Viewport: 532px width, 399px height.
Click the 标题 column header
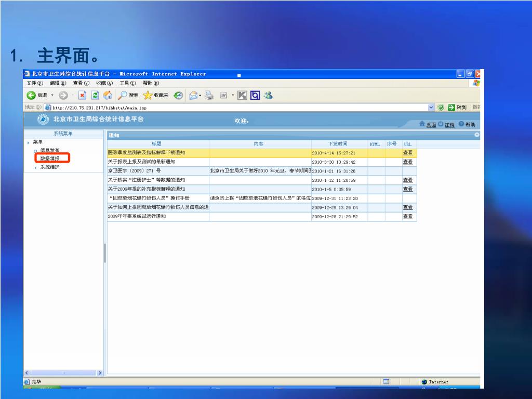pos(158,144)
